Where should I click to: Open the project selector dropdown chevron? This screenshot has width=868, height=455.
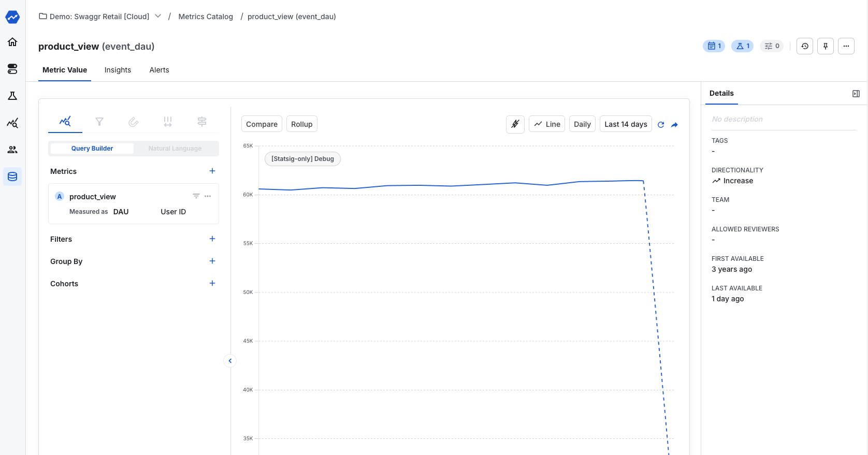pos(158,16)
